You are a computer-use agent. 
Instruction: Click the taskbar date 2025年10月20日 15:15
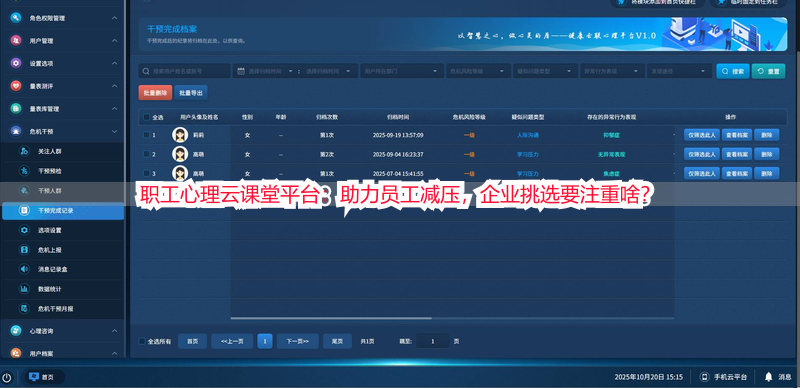[648, 377]
